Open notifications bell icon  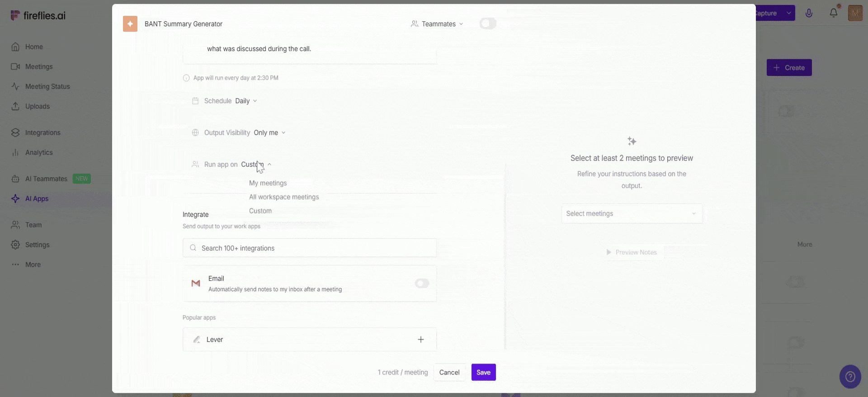[834, 13]
